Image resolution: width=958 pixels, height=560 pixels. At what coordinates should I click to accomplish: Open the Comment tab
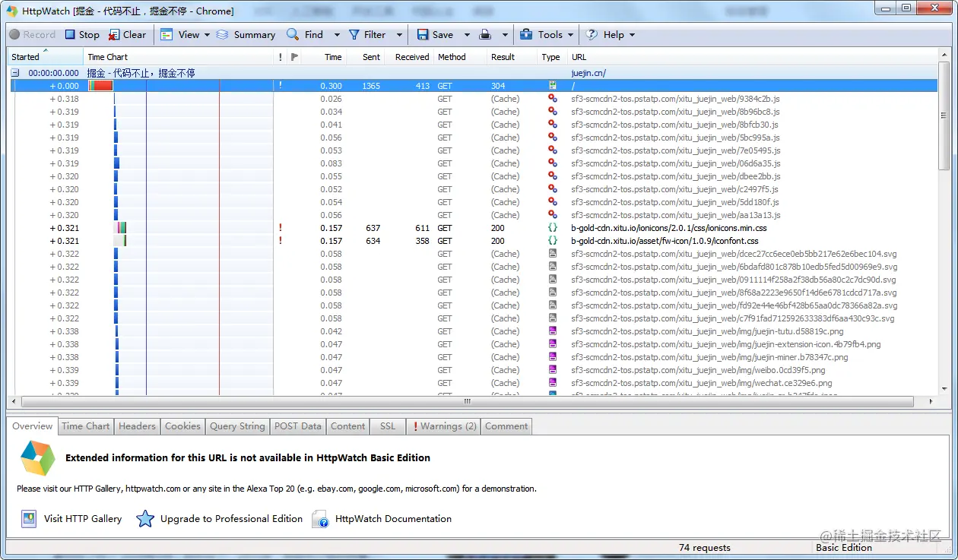coord(506,426)
